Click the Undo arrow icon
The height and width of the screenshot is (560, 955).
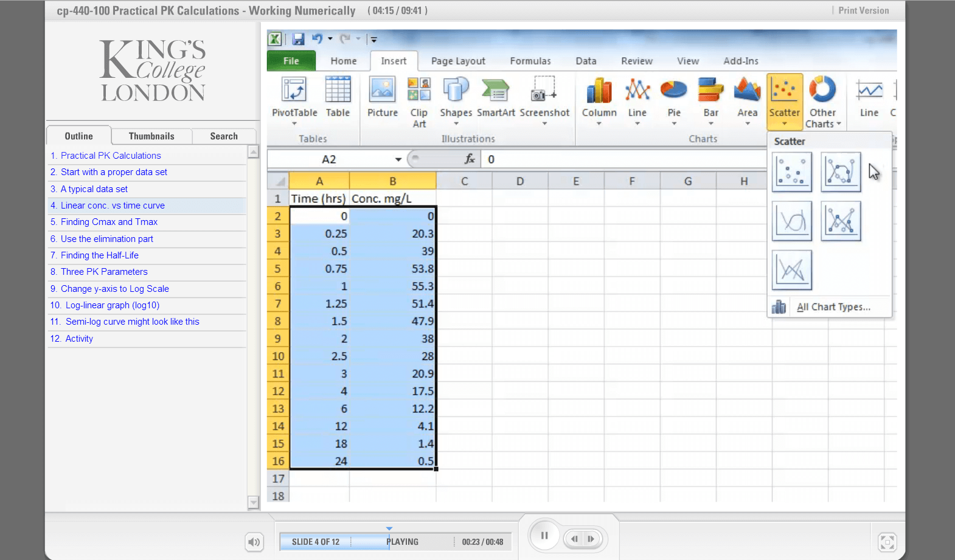click(x=317, y=39)
